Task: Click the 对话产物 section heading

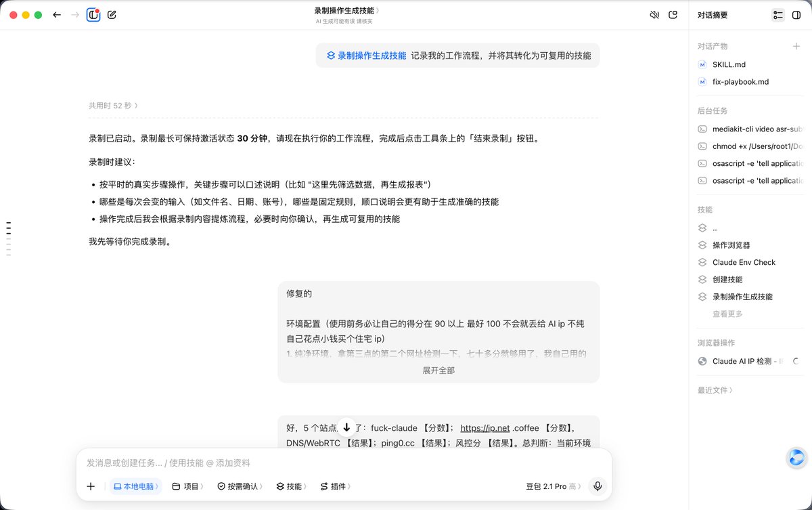Action: (713, 47)
